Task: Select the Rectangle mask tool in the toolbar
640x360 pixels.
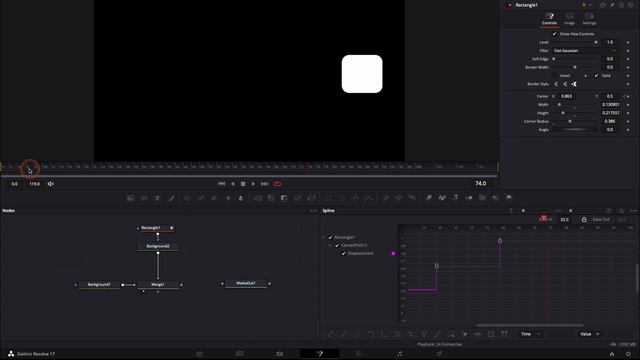Action: point(328,198)
